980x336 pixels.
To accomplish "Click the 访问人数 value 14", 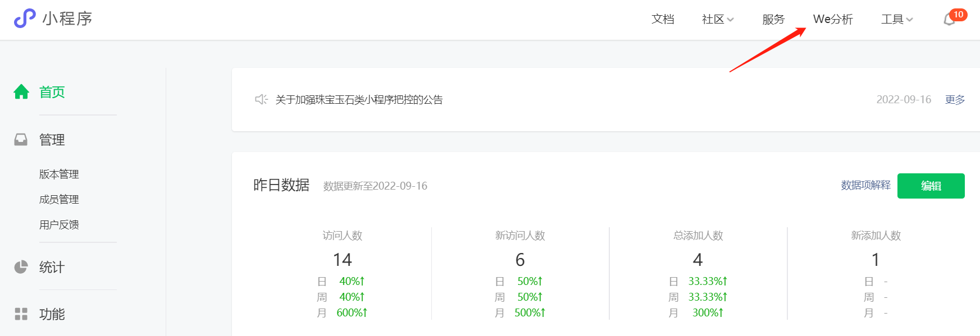I will pos(342,260).
